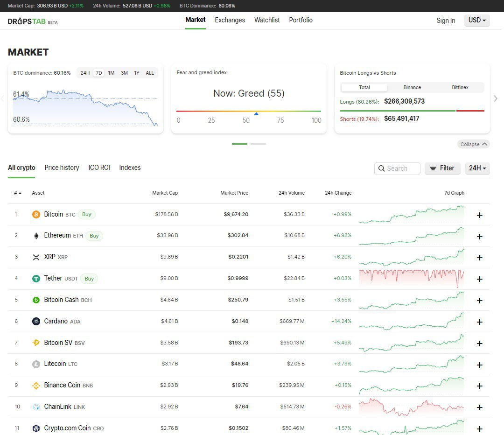Select the 1Y dominance chart range
504x435 pixels.
137,73
